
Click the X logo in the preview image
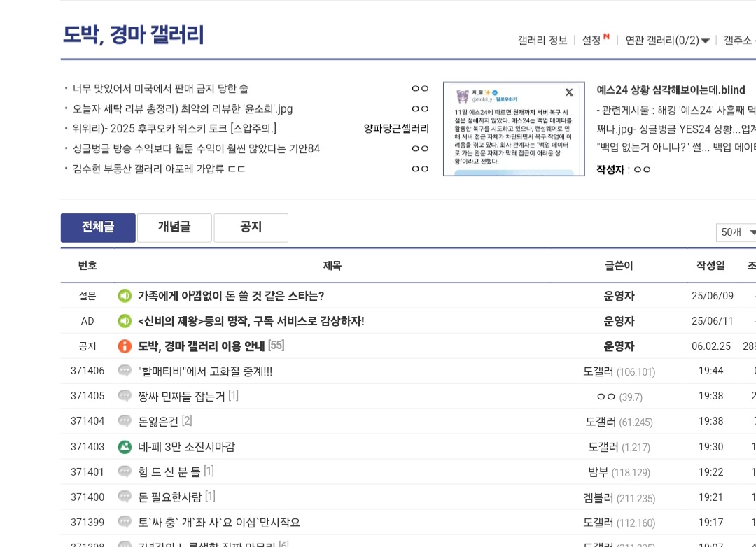pyautogui.click(x=569, y=92)
